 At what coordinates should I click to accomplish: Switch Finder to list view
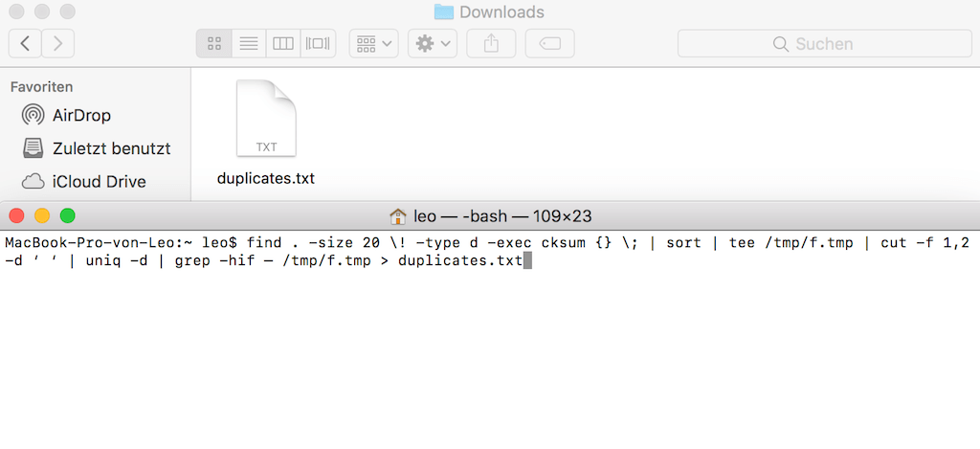249,43
